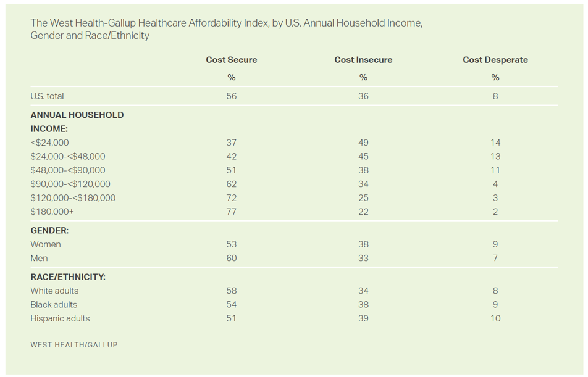
Task: Select the Women row label
Action: pos(46,244)
